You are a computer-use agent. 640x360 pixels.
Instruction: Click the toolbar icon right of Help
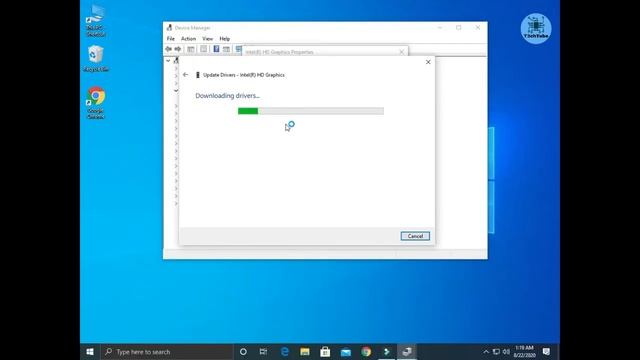[x=226, y=49]
